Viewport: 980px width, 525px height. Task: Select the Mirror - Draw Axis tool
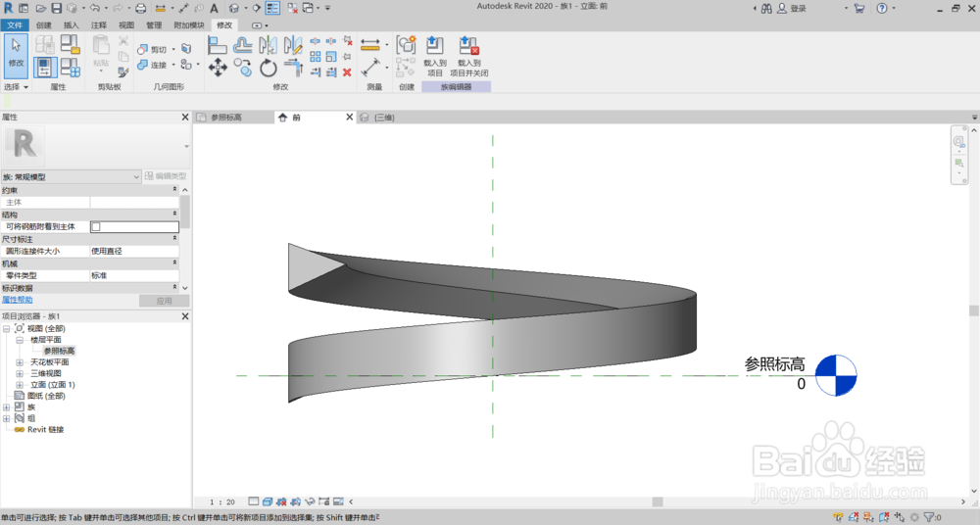pos(292,45)
